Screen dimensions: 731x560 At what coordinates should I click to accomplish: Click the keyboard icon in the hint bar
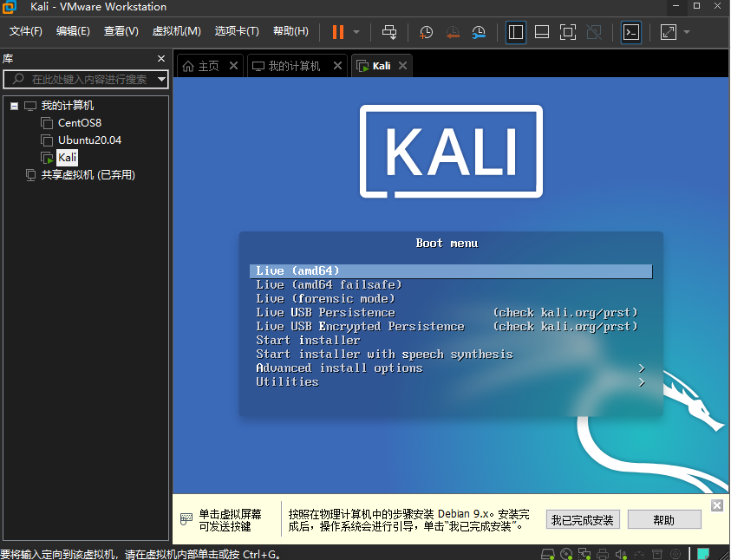tap(186, 518)
